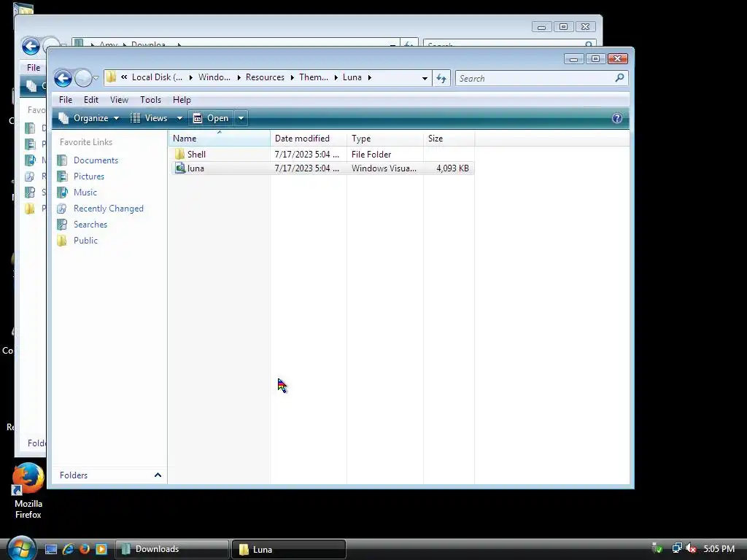This screenshot has width=747, height=560.
Task: Open the File menu in Luna window
Action: pos(65,99)
